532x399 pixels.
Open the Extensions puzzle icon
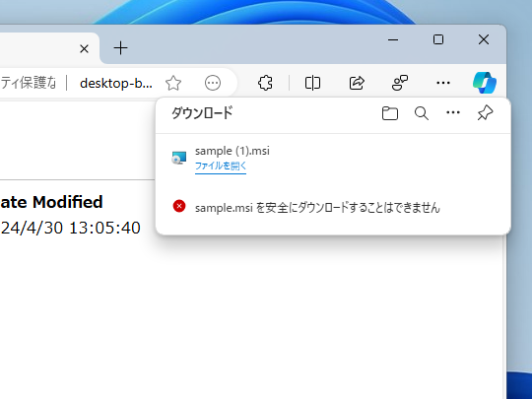point(265,83)
